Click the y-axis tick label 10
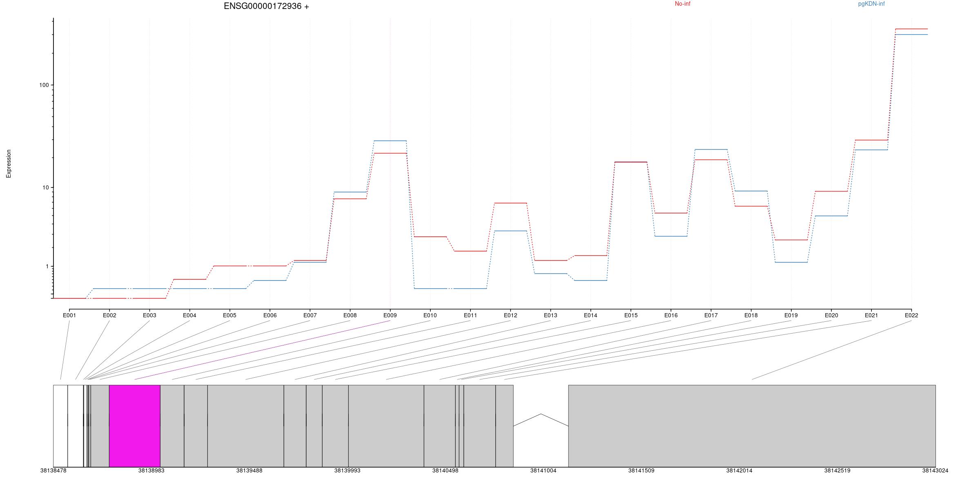The image size is (980, 490). tap(45, 187)
